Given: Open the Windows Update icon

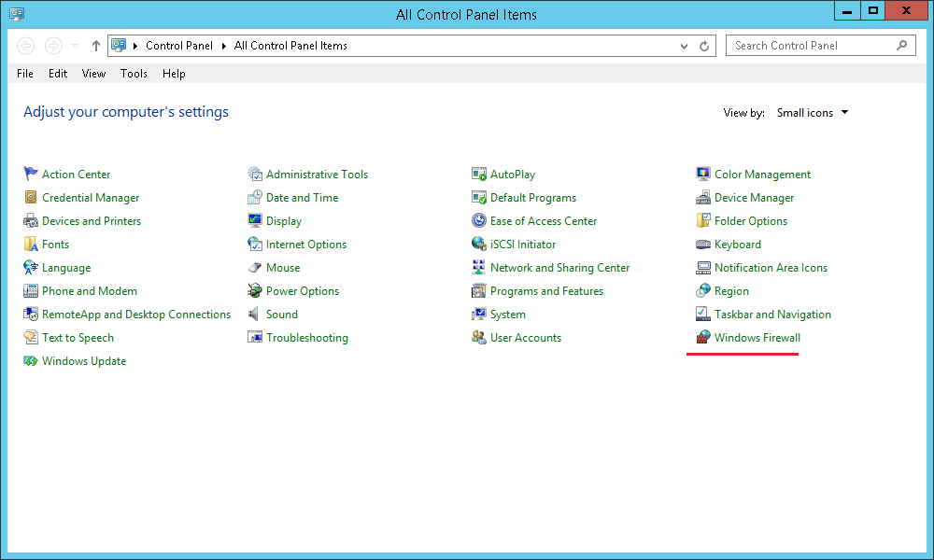Looking at the screenshot, I should coord(31,360).
